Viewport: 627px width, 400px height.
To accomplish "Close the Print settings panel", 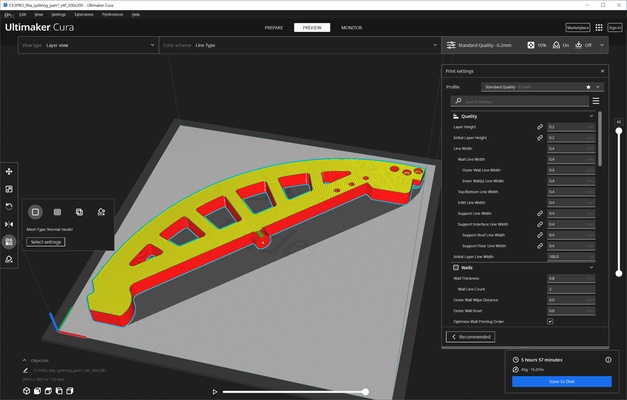I will [602, 71].
